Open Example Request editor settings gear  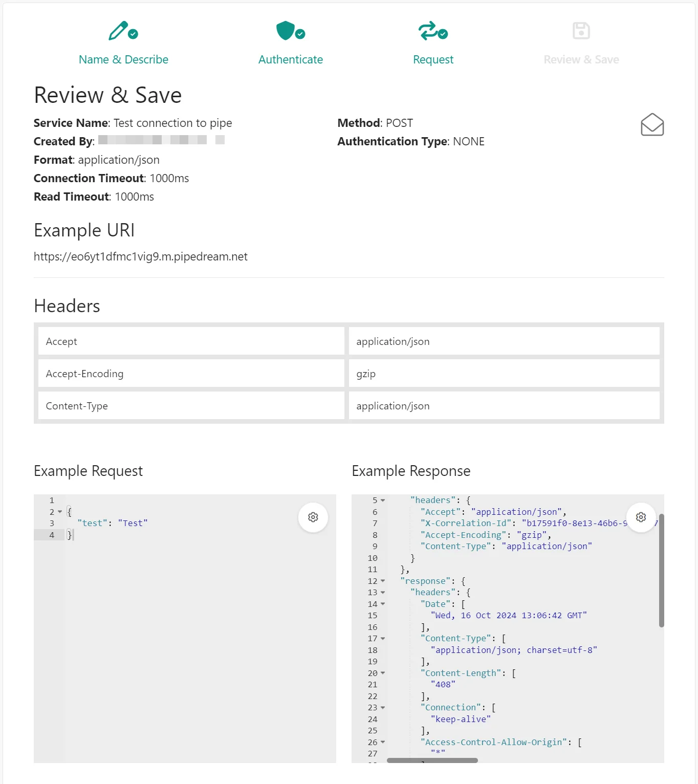pyautogui.click(x=313, y=517)
